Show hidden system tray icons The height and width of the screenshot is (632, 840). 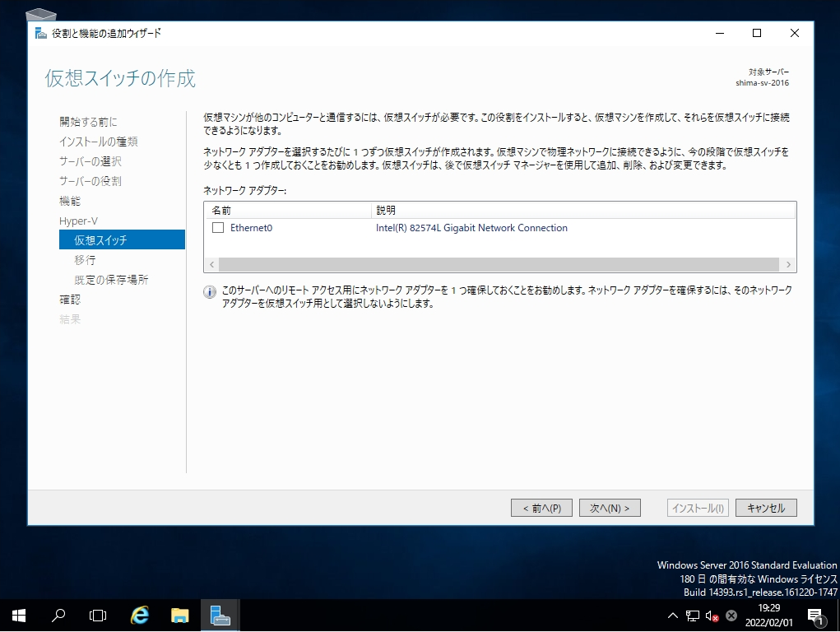pos(673,616)
